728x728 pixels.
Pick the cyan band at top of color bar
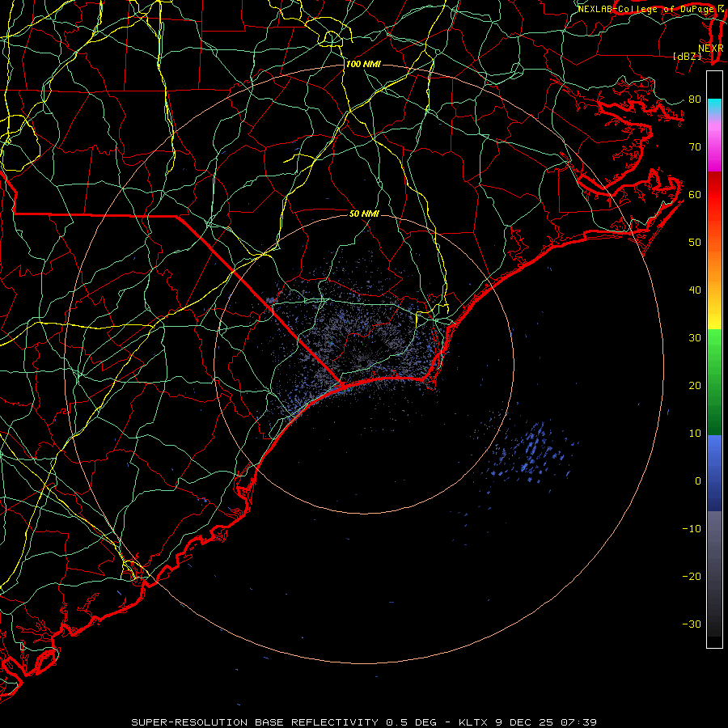[714, 106]
